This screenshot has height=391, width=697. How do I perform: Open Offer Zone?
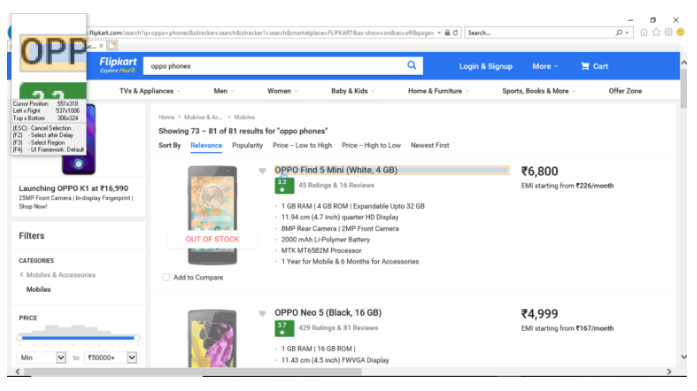pos(625,91)
